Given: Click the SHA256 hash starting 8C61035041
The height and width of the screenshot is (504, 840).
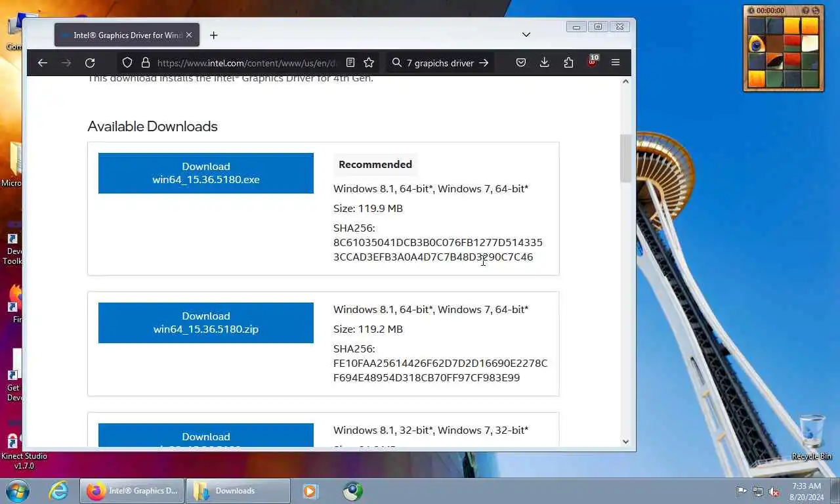Looking at the screenshot, I should click(438, 250).
